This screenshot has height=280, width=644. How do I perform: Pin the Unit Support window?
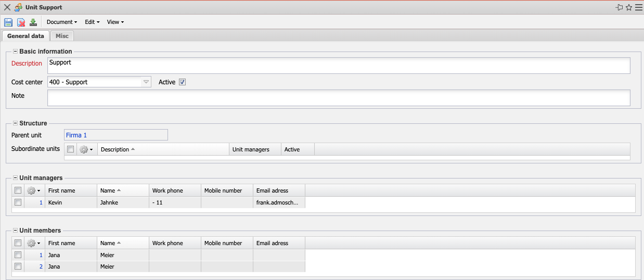[619, 7]
